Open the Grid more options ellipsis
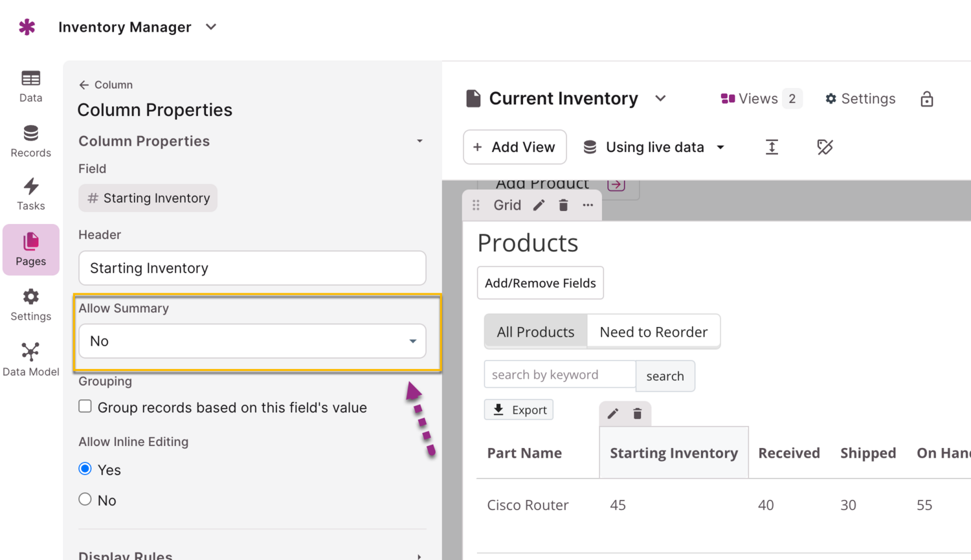971x560 pixels. point(588,205)
